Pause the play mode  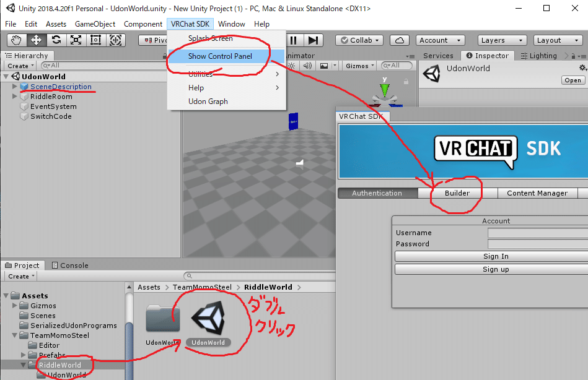[x=294, y=40]
